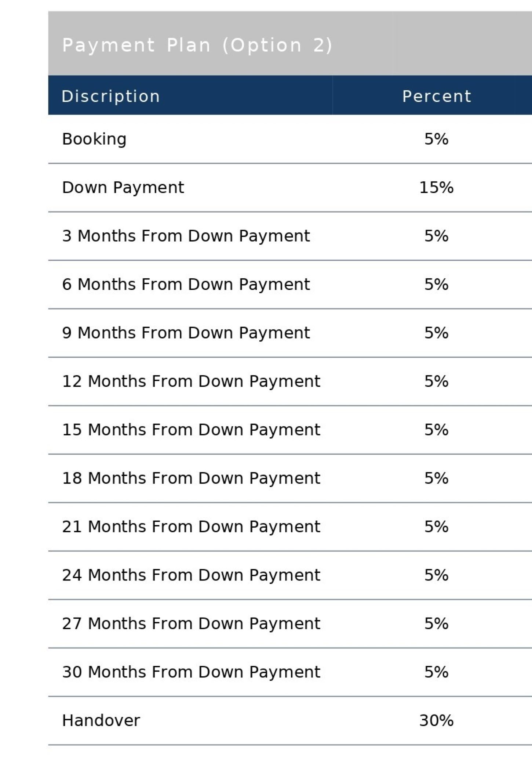The image size is (532, 774).
Task: Select "9 Months From Down Payment" entry
Action: point(186,333)
